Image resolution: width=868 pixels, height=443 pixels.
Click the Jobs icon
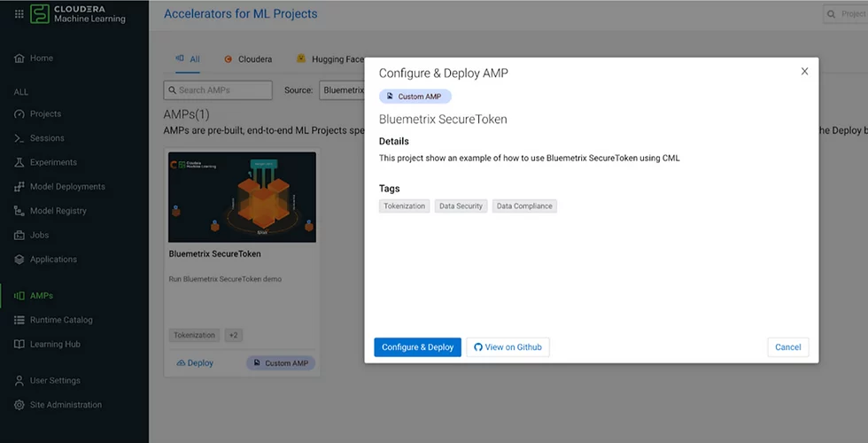point(19,236)
